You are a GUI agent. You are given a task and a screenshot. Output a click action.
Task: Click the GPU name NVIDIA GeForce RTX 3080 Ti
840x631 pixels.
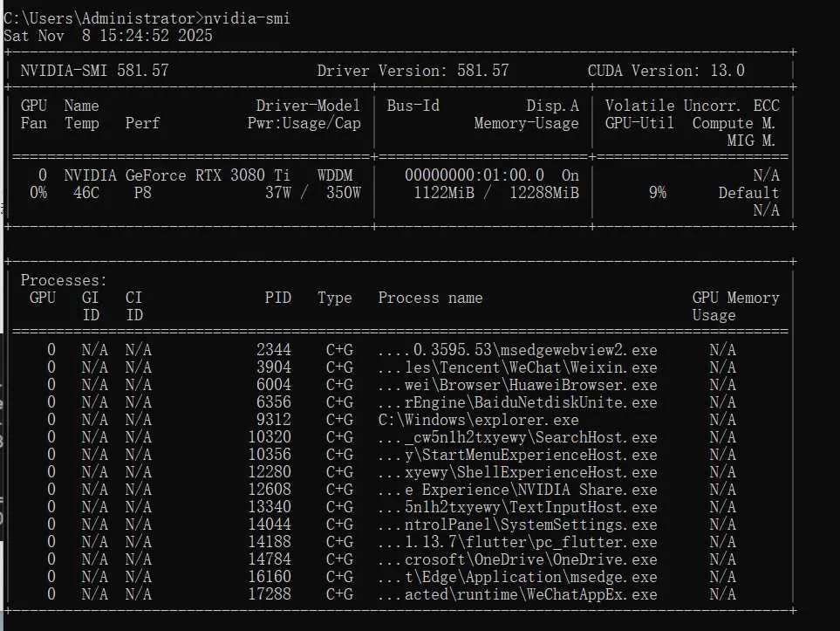coord(181,175)
